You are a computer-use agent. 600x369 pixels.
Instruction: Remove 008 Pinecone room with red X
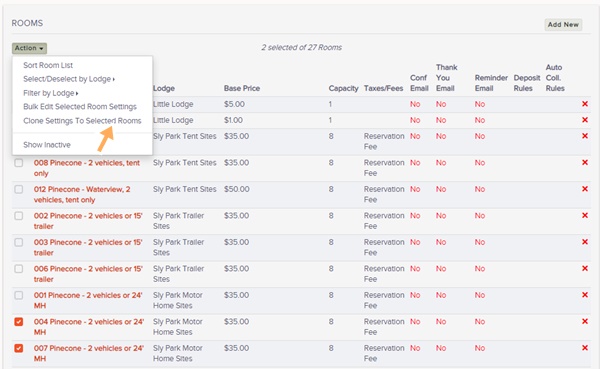[x=585, y=162]
